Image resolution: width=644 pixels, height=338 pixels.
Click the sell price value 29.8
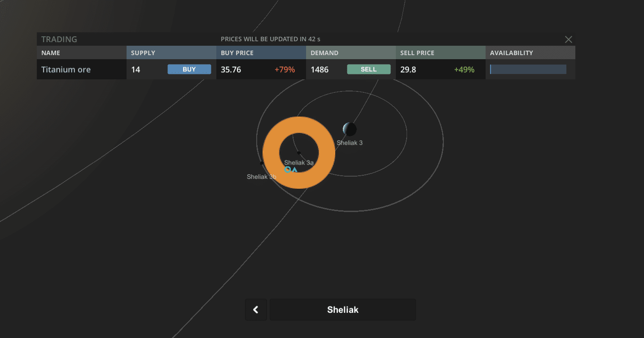[x=408, y=69]
